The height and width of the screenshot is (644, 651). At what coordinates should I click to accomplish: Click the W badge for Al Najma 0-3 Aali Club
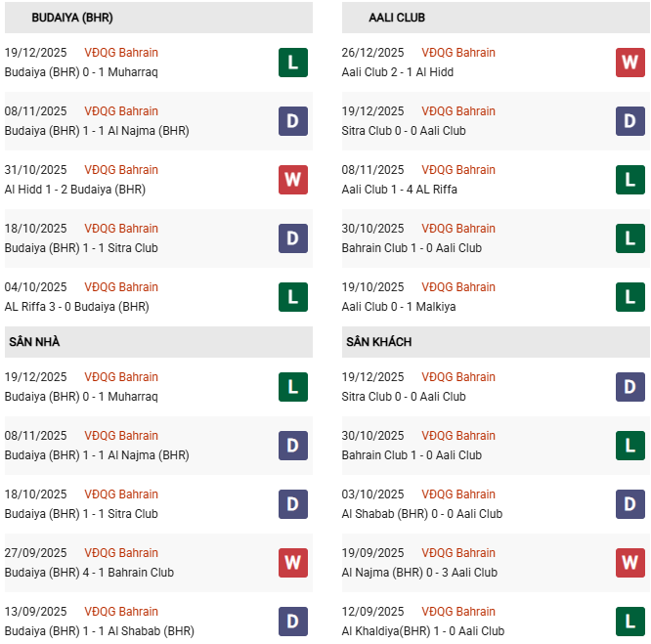click(630, 563)
